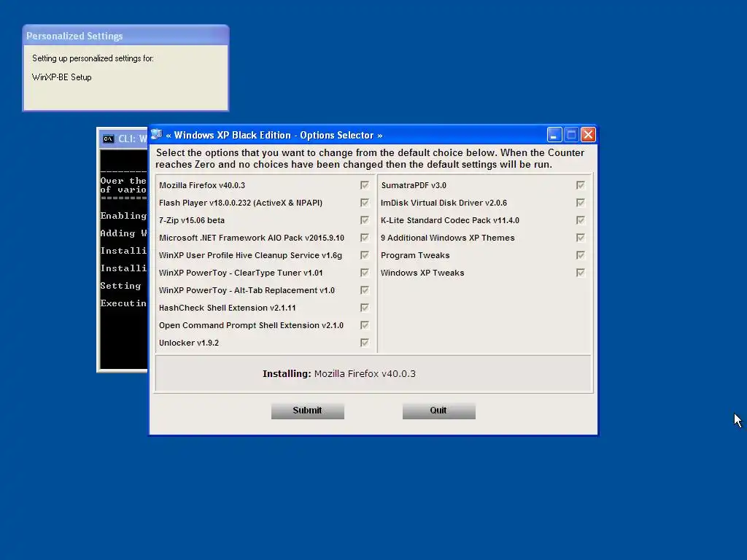747x560 pixels.
Task: Click the 'Enabling' line in CLI window
Action: (x=123, y=216)
